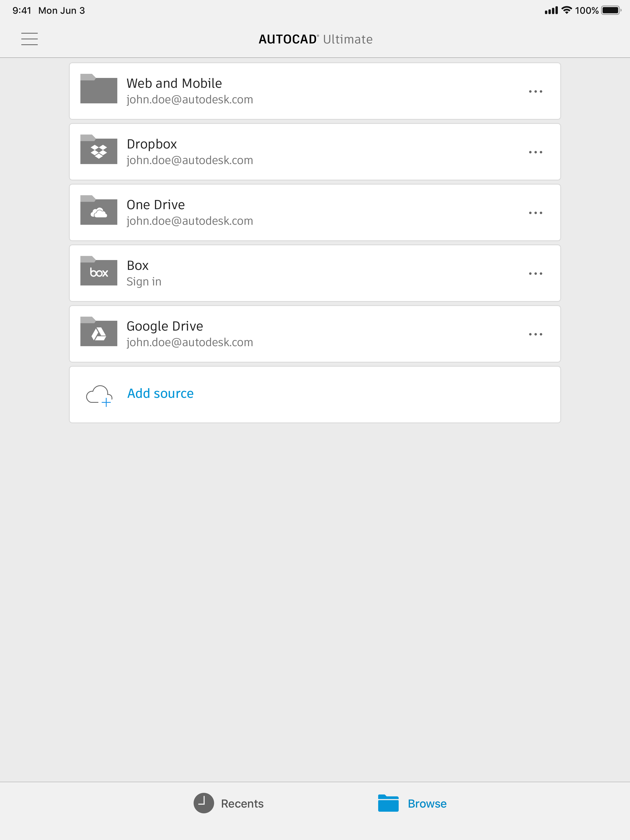Viewport: 630px width, 840px height.
Task: Click the Add source link
Action: 160,394
